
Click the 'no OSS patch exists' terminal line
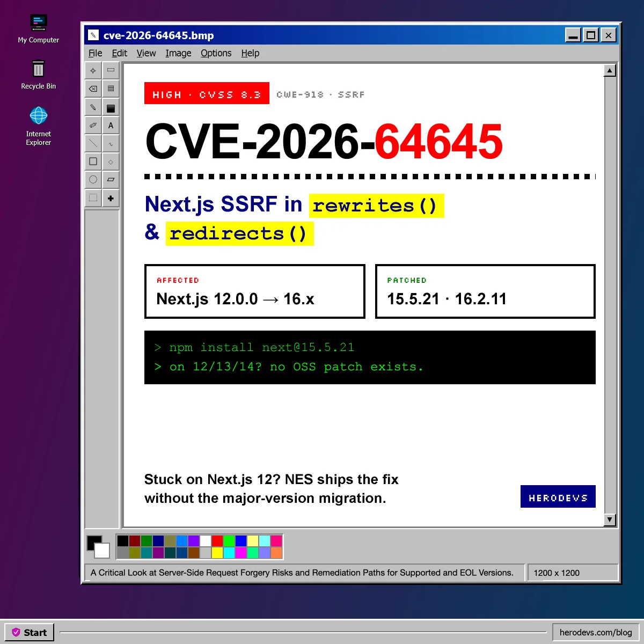coord(289,367)
